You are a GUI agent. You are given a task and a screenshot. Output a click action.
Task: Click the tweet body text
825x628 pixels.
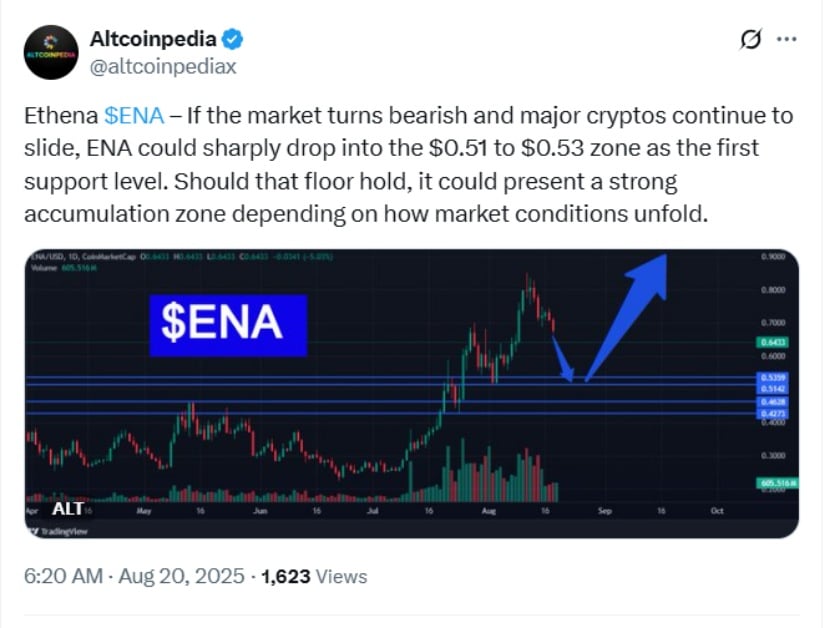[x=408, y=165]
